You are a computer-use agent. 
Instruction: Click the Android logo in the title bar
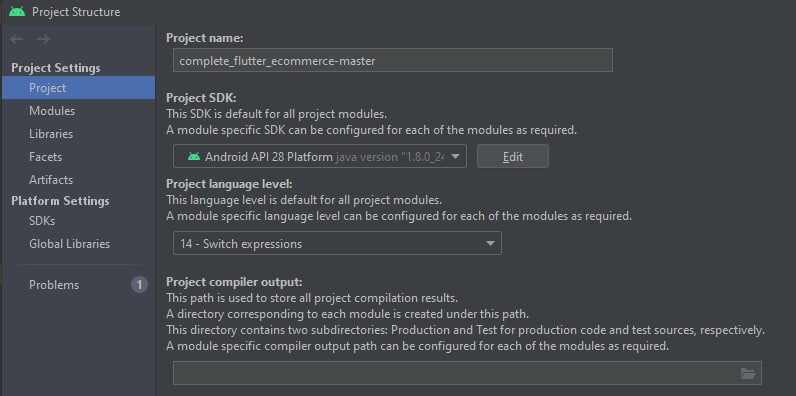pyautogui.click(x=17, y=11)
